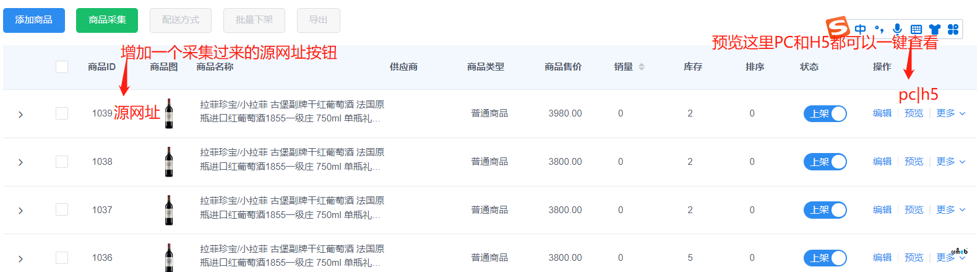
Task: Expand the row of product 1037
Action: pos(20,211)
